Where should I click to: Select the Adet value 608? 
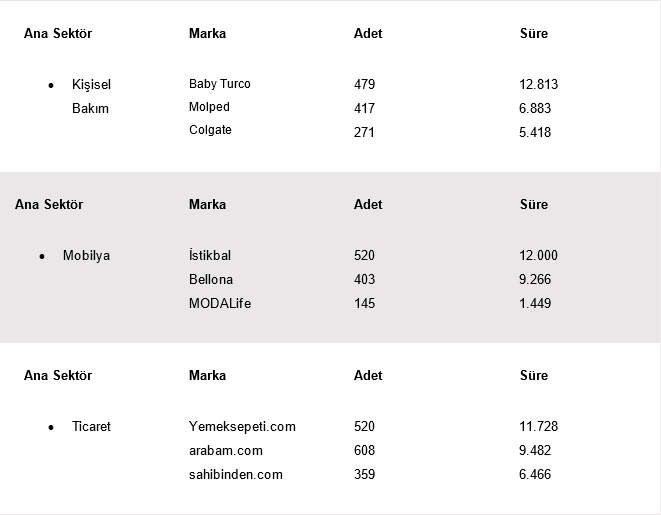click(364, 451)
